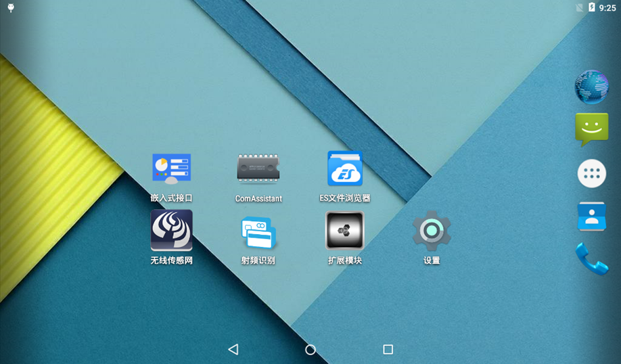Select the 设置 label text

[x=432, y=260]
